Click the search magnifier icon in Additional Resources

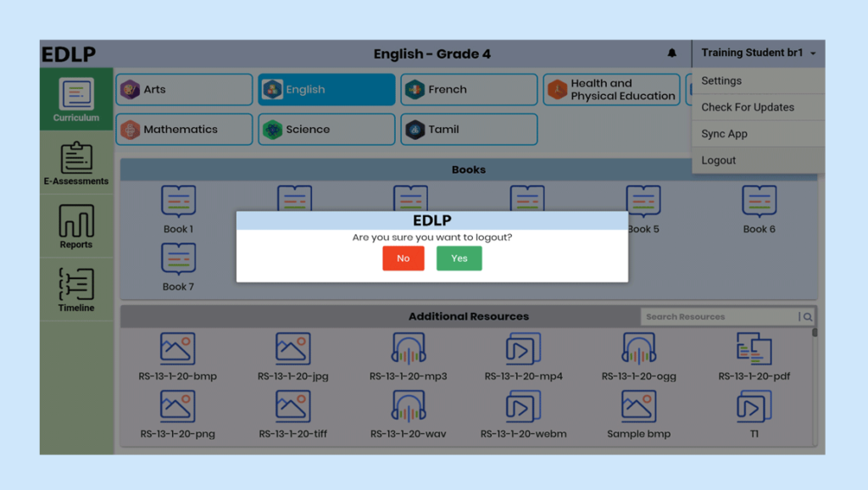pyautogui.click(x=808, y=315)
